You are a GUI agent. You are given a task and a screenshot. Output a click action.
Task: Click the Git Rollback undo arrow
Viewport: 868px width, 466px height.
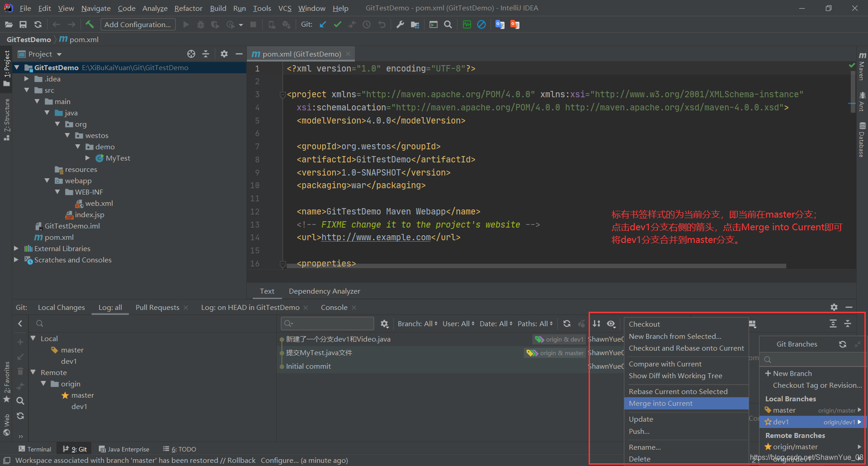coord(382,24)
